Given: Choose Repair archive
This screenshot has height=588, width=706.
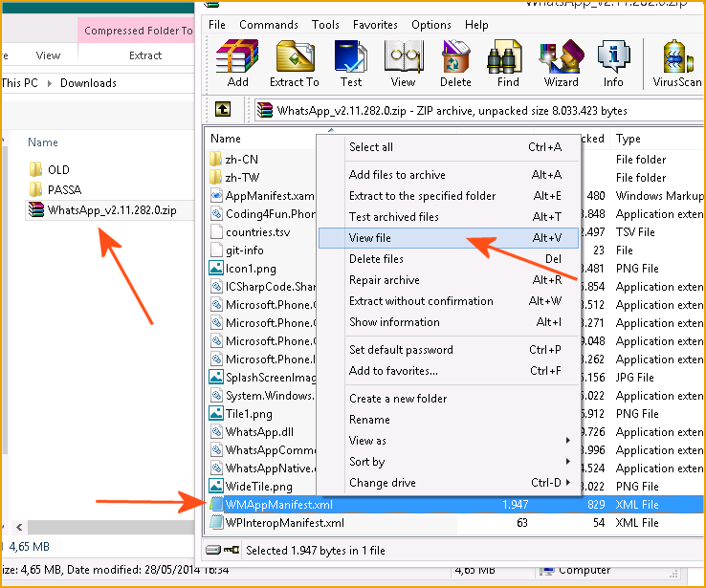Looking at the screenshot, I should click(449, 280).
